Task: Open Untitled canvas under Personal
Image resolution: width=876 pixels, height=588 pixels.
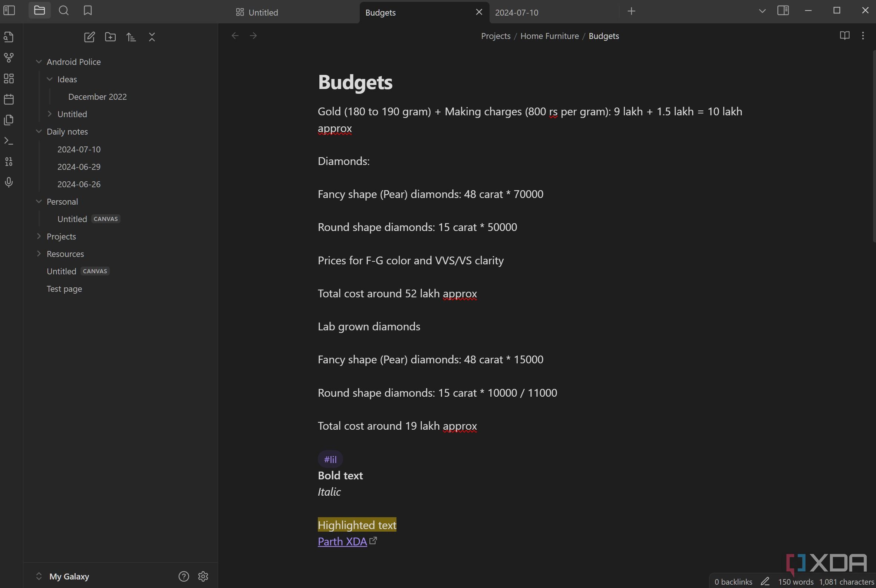Action: click(89, 219)
